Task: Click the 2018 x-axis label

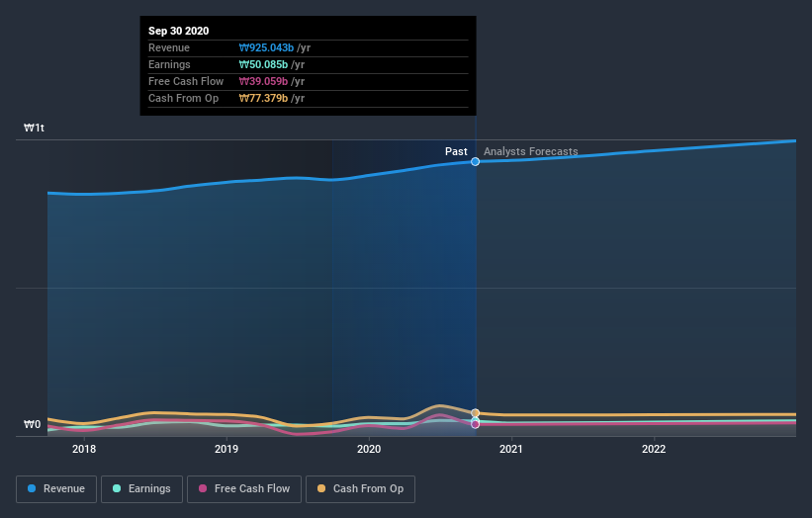Action: click(x=84, y=449)
